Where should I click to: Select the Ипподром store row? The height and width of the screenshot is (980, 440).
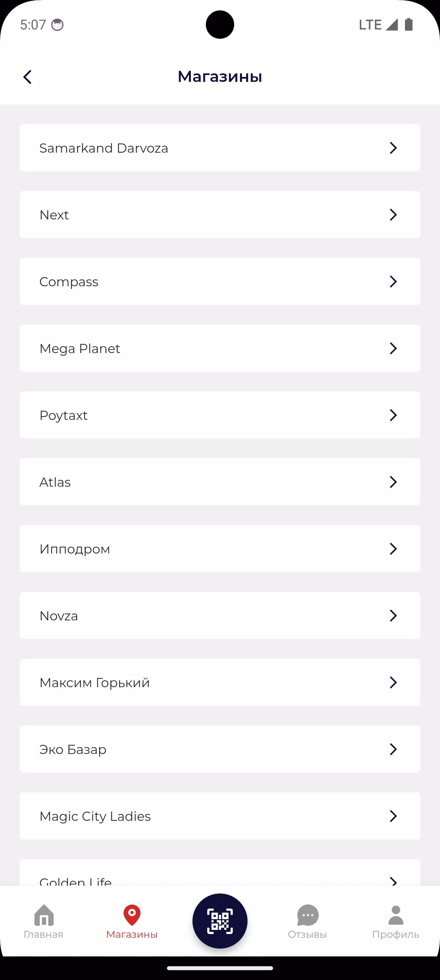coord(220,549)
